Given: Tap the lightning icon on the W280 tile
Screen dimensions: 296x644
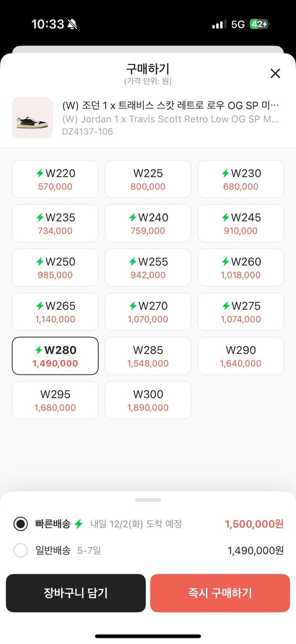Looking at the screenshot, I should (39, 350).
